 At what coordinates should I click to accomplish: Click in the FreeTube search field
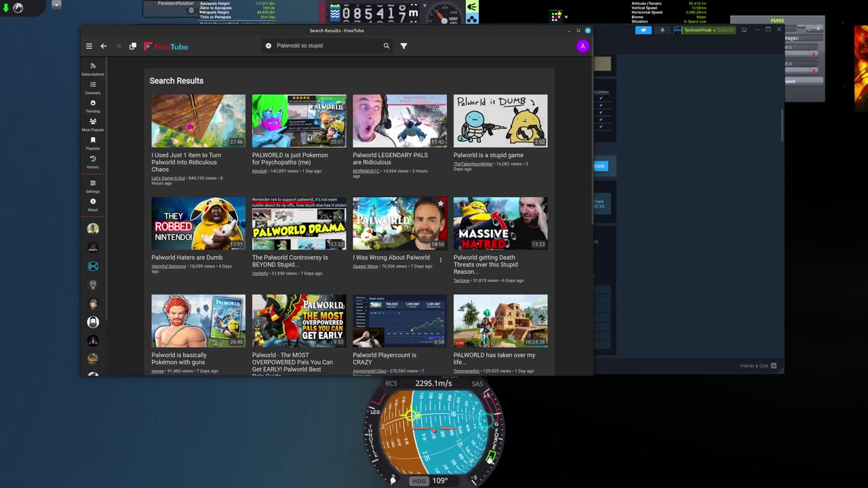[328, 46]
